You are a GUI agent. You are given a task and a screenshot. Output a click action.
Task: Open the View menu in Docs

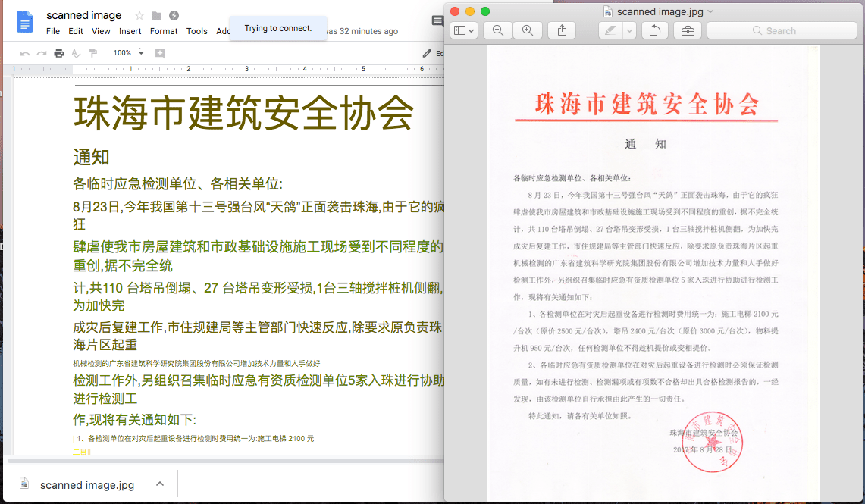[101, 31]
